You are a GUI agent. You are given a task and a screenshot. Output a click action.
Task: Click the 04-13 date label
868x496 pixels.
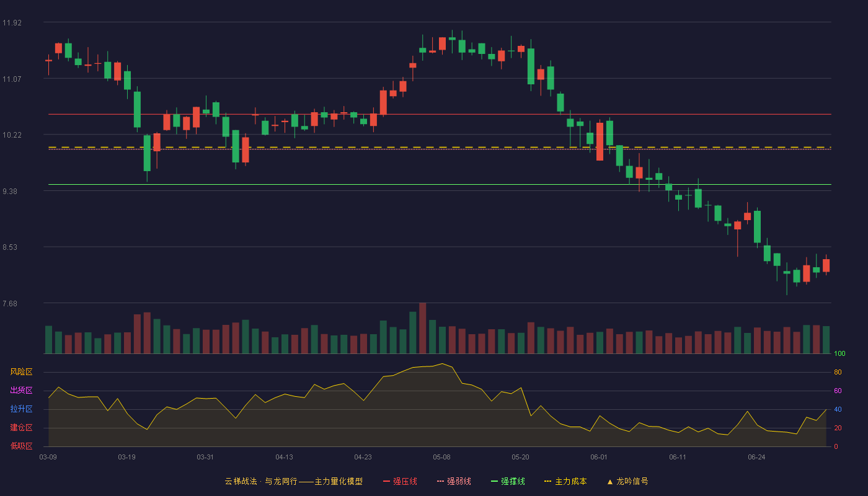(x=284, y=457)
